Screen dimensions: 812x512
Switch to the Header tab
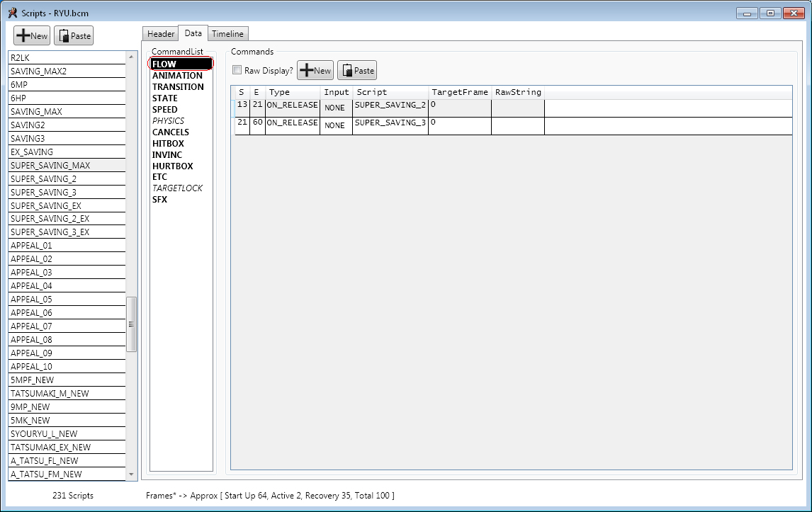pyautogui.click(x=160, y=34)
